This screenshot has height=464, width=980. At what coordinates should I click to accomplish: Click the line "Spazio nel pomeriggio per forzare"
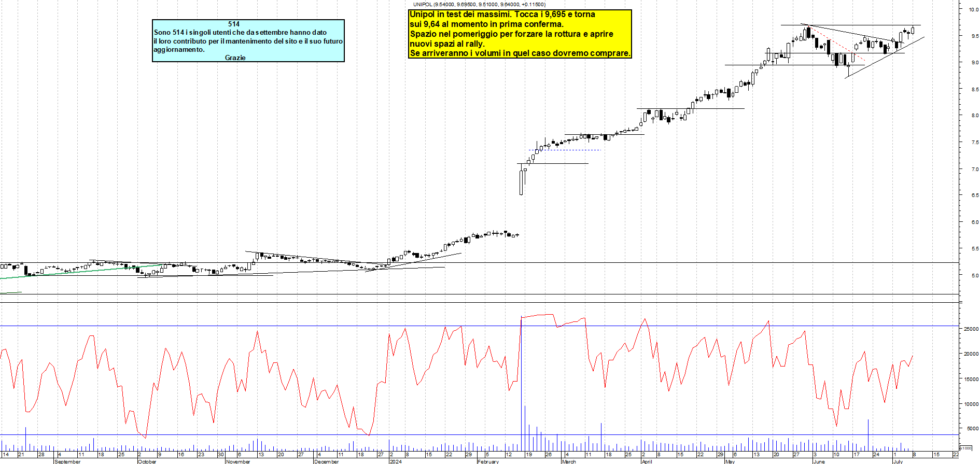[x=511, y=34]
